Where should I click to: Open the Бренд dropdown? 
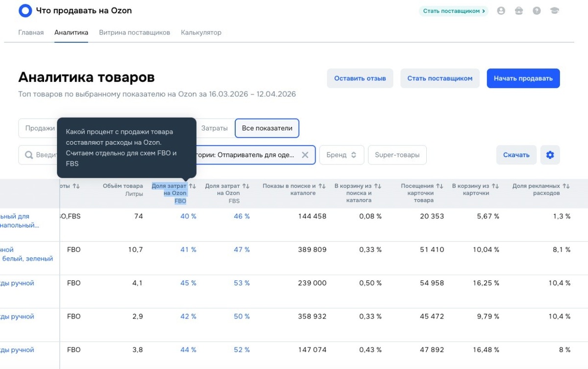[x=342, y=155]
